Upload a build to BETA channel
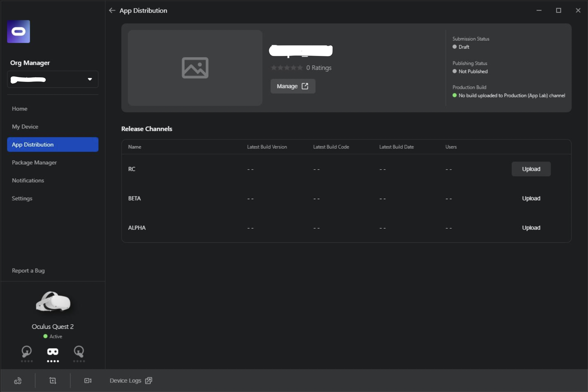The width and height of the screenshot is (588, 392). pos(531,198)
